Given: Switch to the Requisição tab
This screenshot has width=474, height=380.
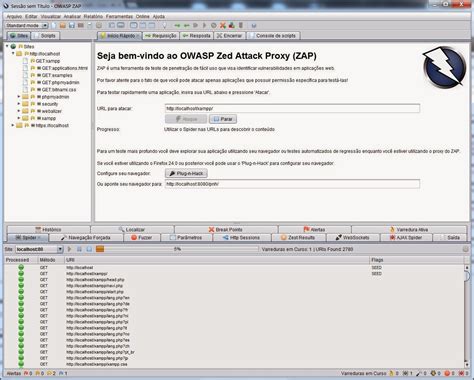Looking at the screenshot, I should [x=161, y=35].
